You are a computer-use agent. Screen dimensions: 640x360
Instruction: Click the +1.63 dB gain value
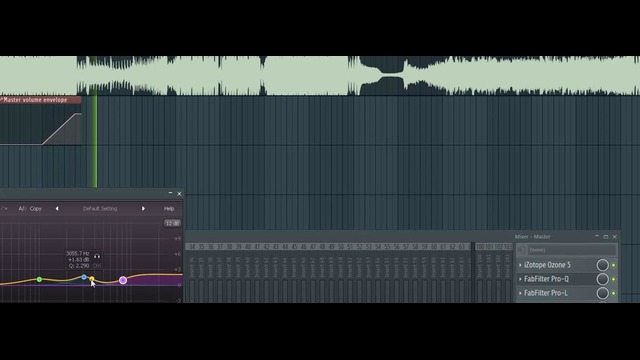tap(78, 260)
